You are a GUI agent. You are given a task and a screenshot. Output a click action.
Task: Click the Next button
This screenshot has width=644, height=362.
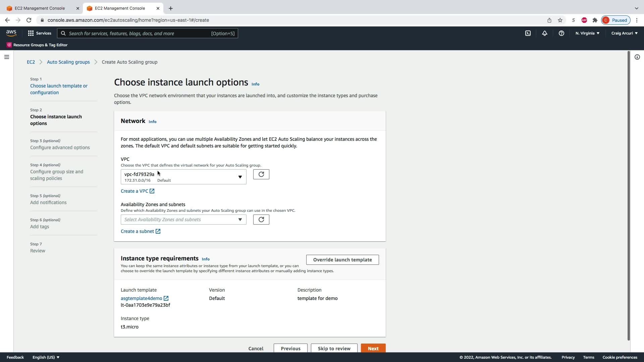[373, 348]
